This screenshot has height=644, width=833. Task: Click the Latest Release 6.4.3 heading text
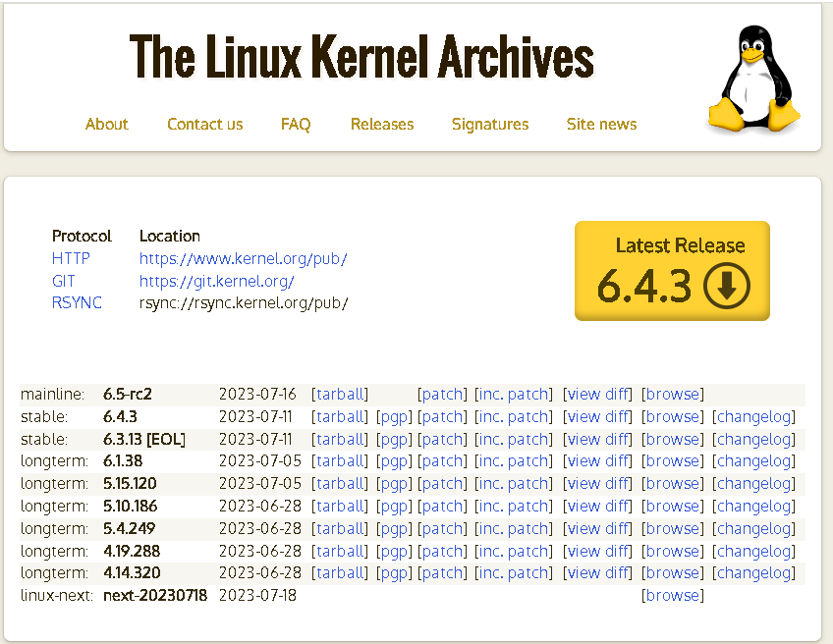tap(680, 245)
